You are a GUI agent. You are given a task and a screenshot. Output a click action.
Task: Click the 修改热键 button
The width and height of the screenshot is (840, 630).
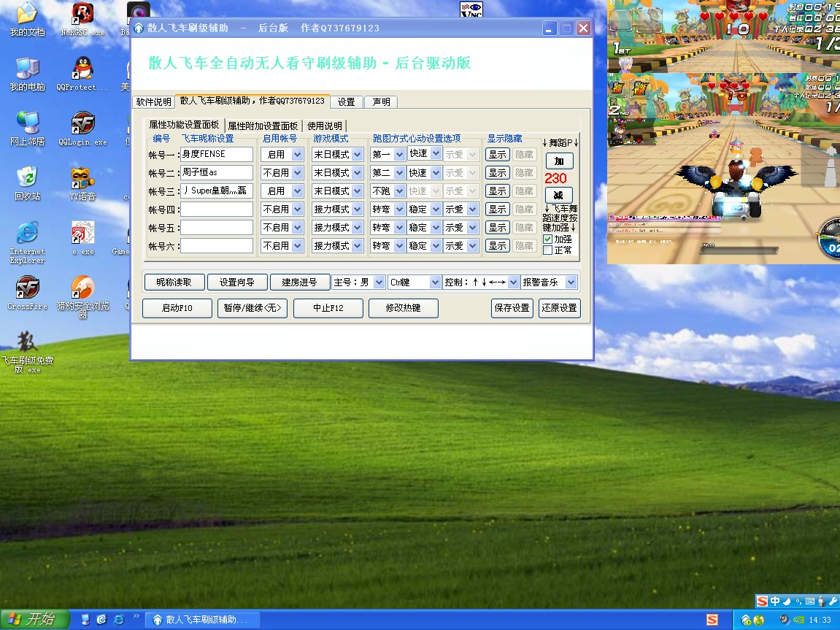[x=404, y=308]
